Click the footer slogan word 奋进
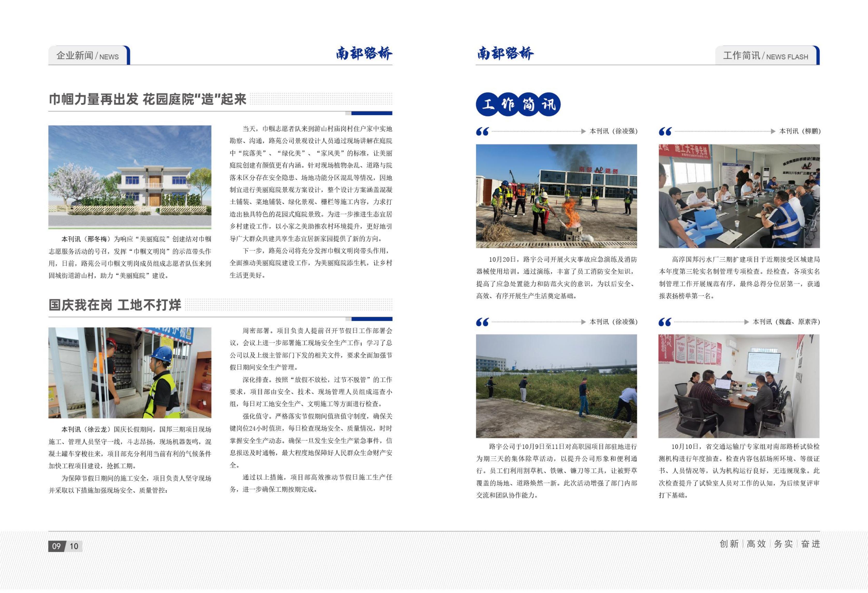The height and width of the screenshot is (593, 868). point(811,544)
